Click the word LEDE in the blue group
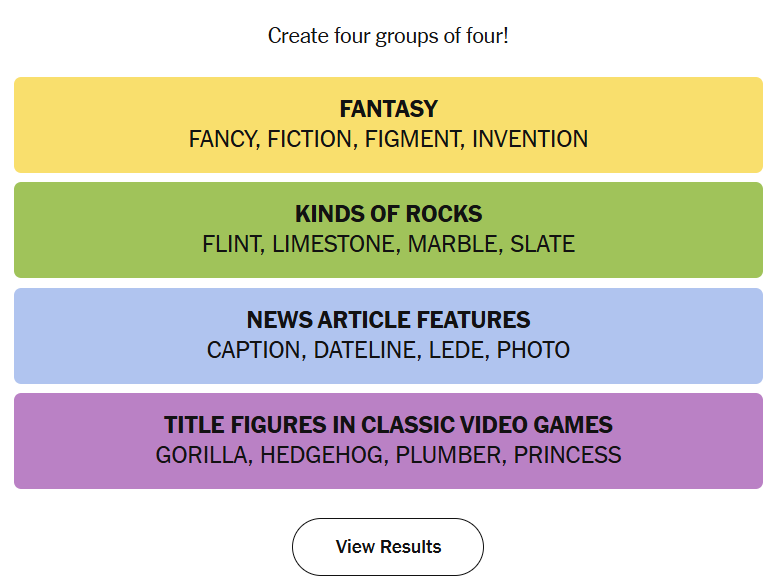This screenshot has width=777, height=583. click(456, 351)
